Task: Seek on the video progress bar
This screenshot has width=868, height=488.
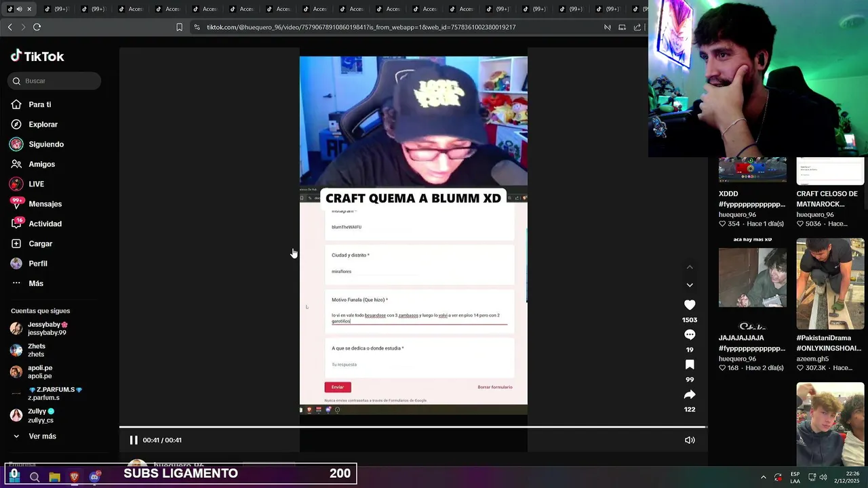Action: coord(414,428)
